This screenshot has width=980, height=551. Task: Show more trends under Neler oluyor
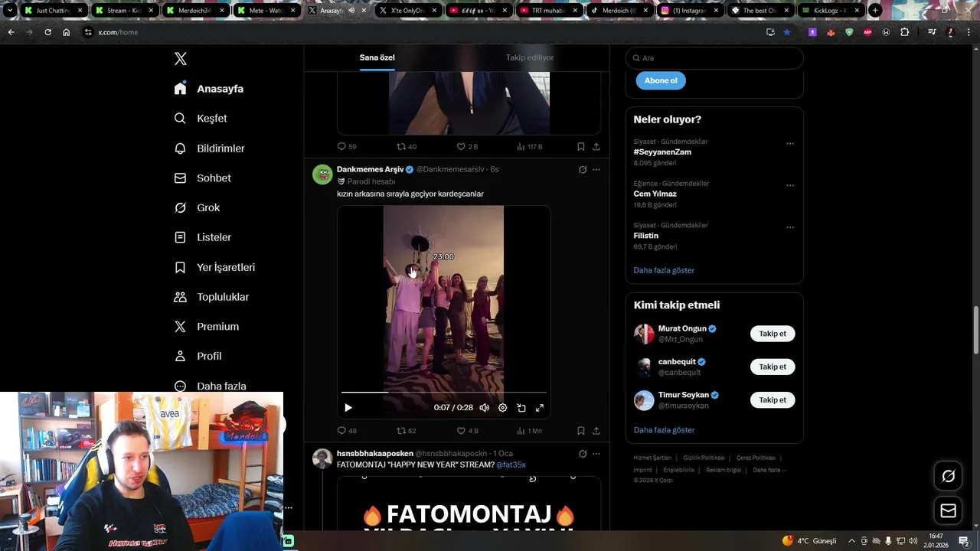pyautogui.click(x=664, y=270)
